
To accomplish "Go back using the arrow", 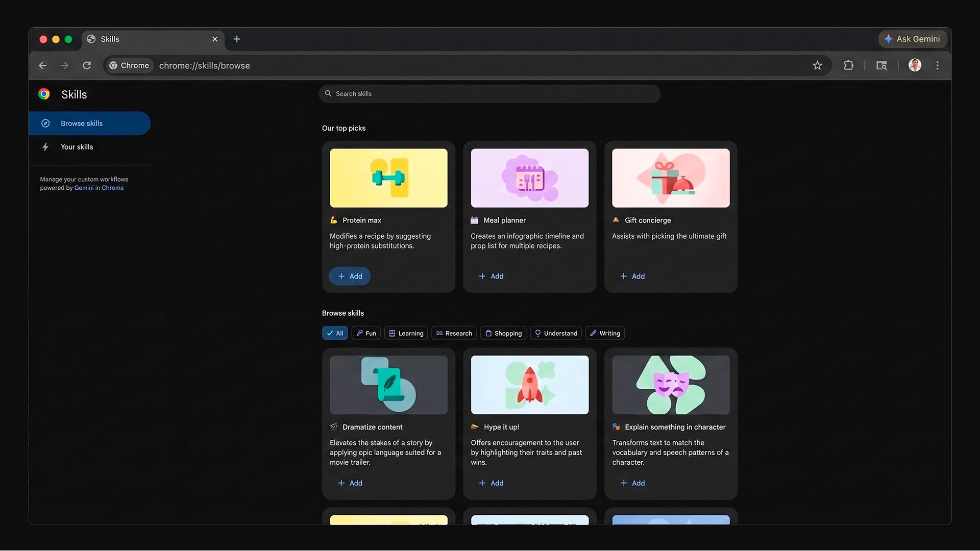I will (43, 65).
